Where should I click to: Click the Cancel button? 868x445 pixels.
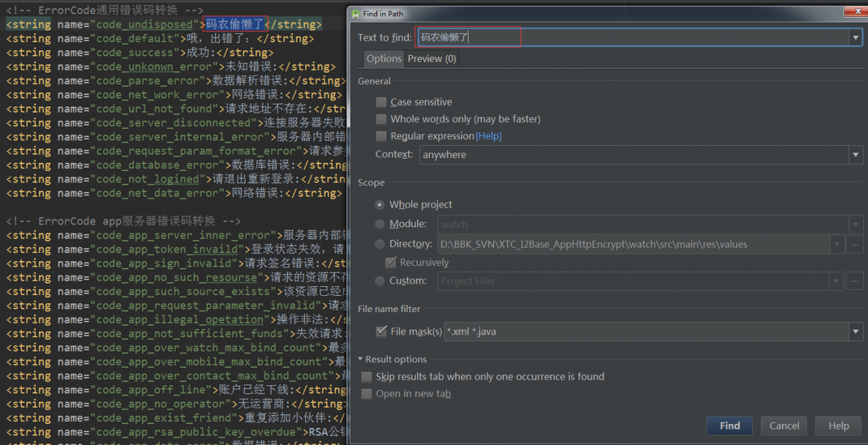click(785, 426)
